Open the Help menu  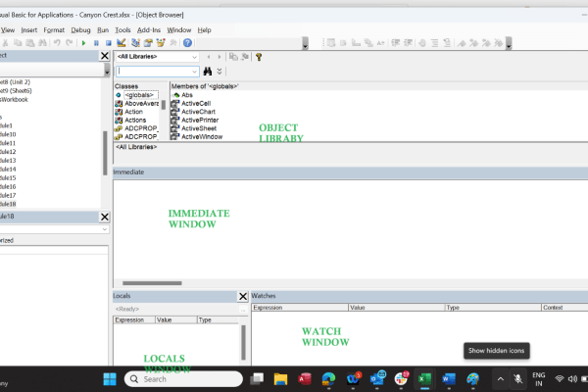click(205, 30)
